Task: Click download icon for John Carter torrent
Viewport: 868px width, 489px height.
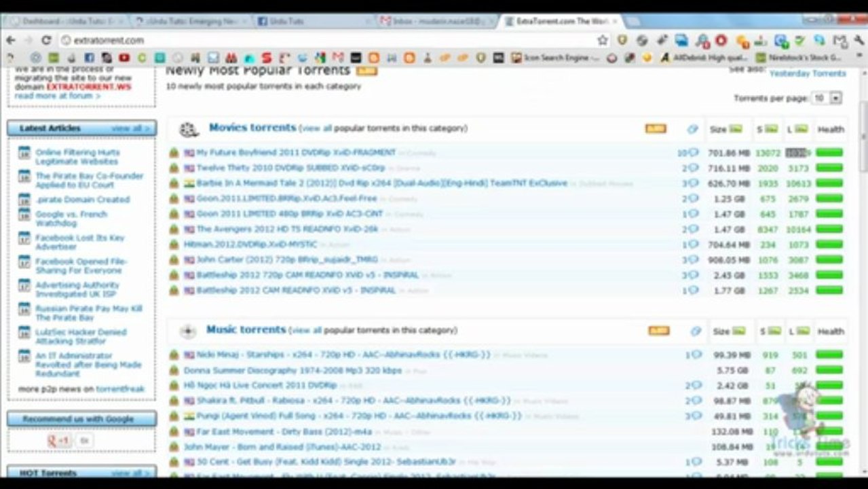Action: point(174,259)
